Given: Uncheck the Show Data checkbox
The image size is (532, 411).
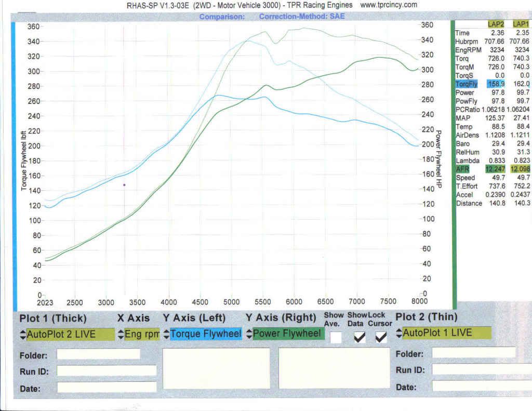Looking at the screenshot, I should click(x=359, y=337).
